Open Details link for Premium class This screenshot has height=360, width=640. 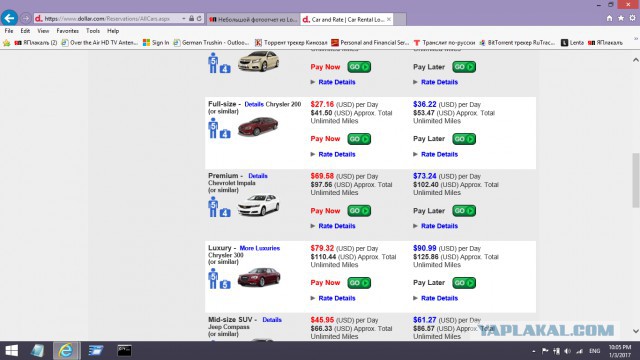click(258, 176)
